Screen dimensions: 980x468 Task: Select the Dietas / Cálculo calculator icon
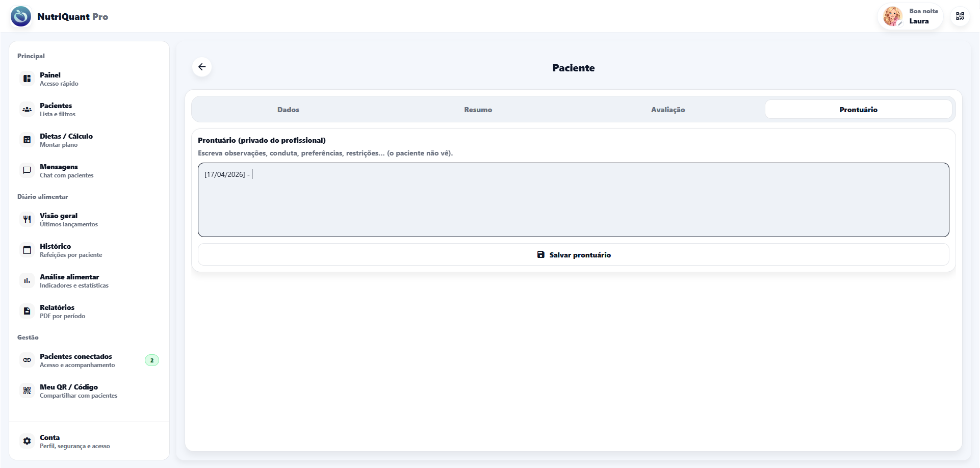coord(27,140)
